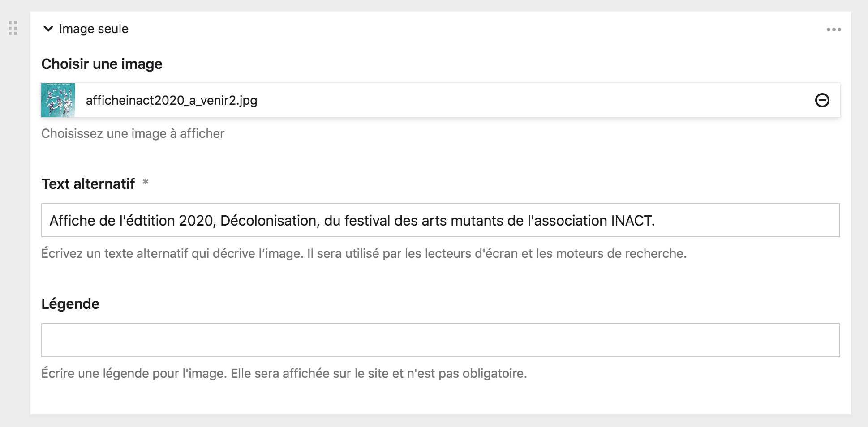
Task: Place cursor in the empty Légende field
Action: [441, 340]
